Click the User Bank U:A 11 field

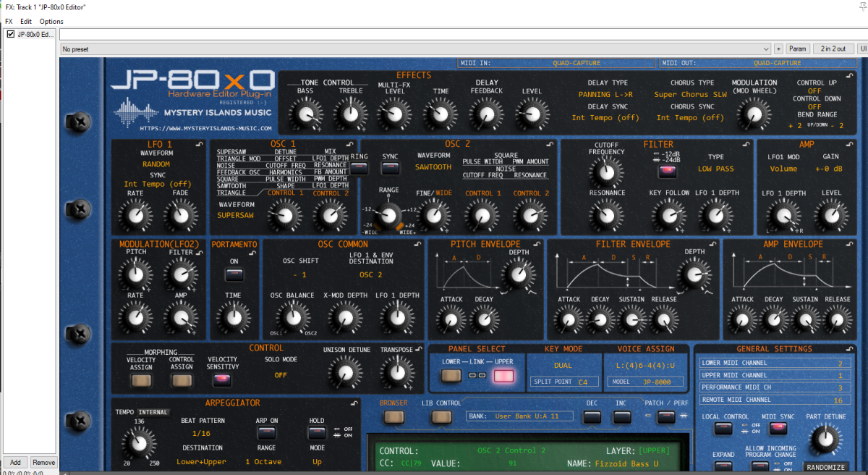pyautogui.click(x=521, y=416)
